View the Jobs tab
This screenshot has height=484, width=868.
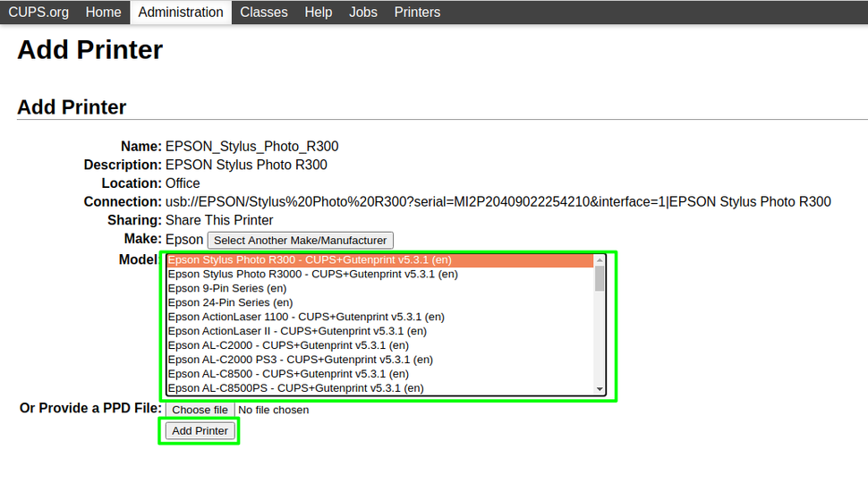point(363,13)
